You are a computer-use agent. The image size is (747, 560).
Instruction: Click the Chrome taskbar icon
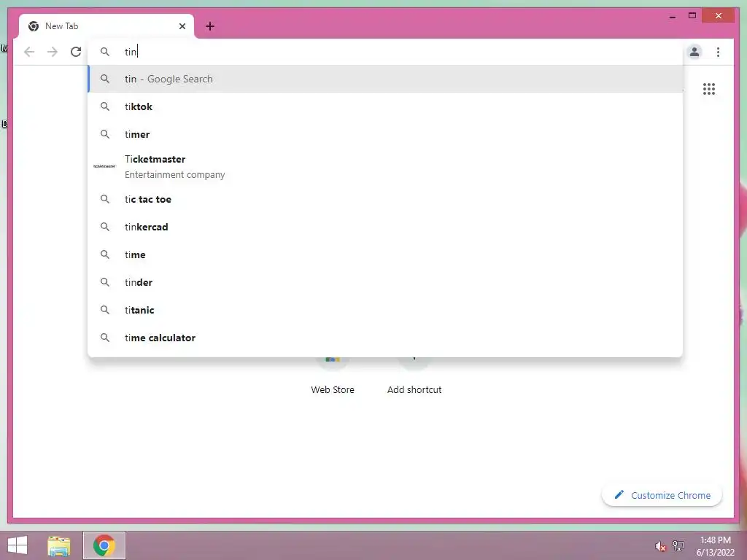tap(104, 545)
